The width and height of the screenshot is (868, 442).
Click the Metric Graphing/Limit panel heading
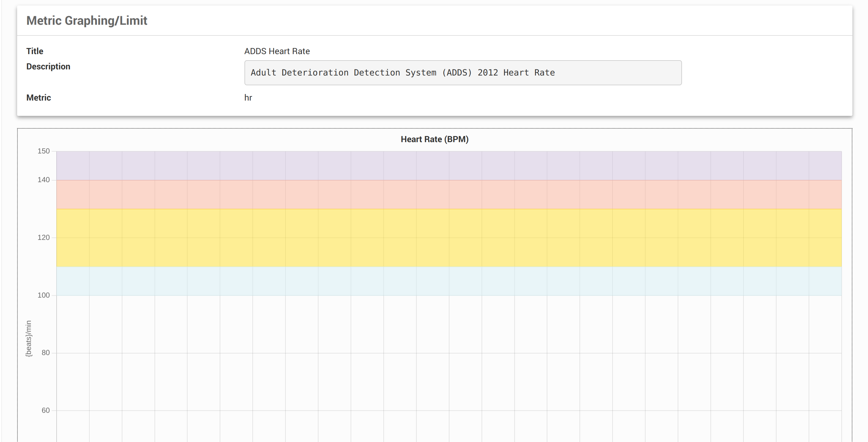coord(87,20)
